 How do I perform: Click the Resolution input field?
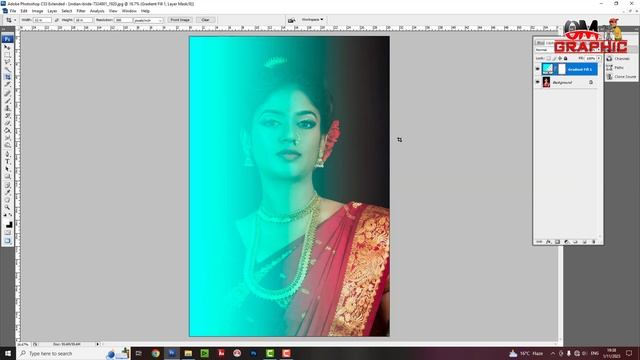(123, 20)
